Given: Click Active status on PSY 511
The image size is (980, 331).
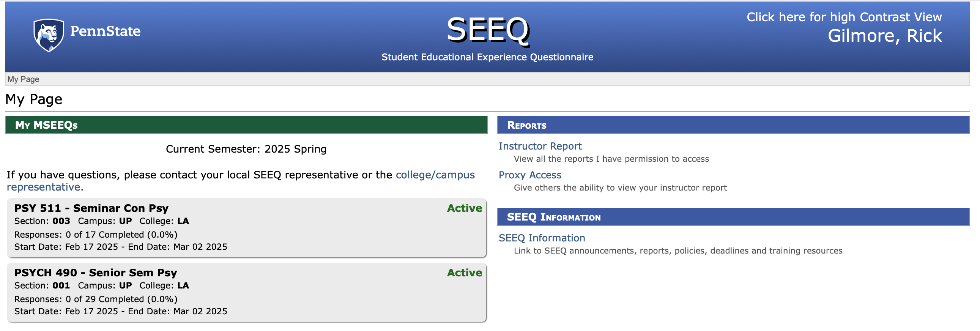Looking at the screenshot, I should click(x=464, y=208).
